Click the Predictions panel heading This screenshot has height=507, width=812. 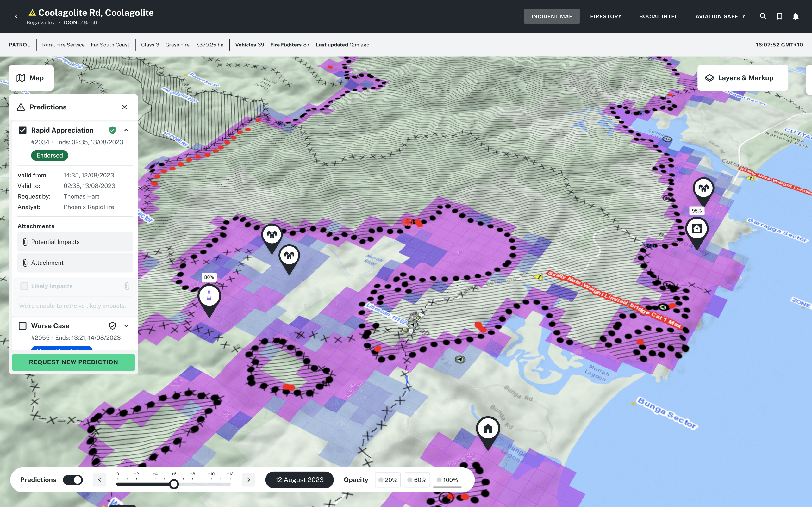[48, 107]
